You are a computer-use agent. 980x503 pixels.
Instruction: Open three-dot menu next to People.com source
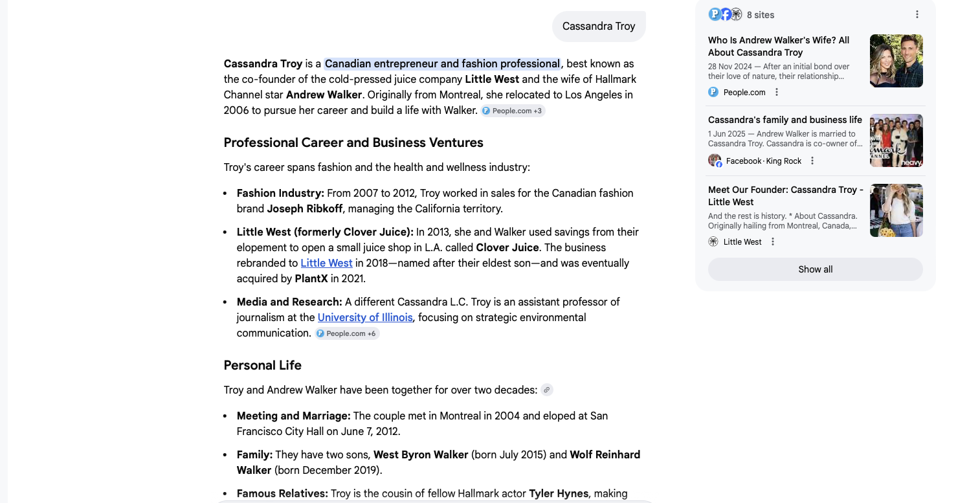pyautogui.click(x=777, y=92)
